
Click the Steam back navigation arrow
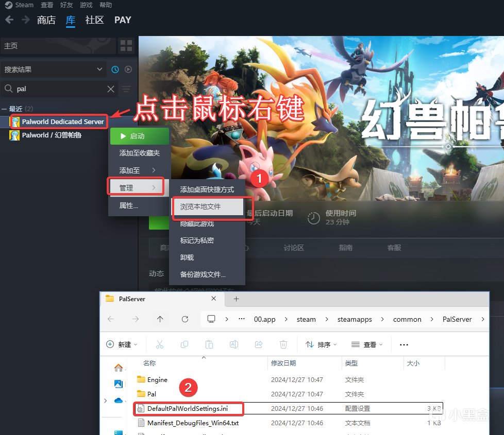[x=9, y=20]
